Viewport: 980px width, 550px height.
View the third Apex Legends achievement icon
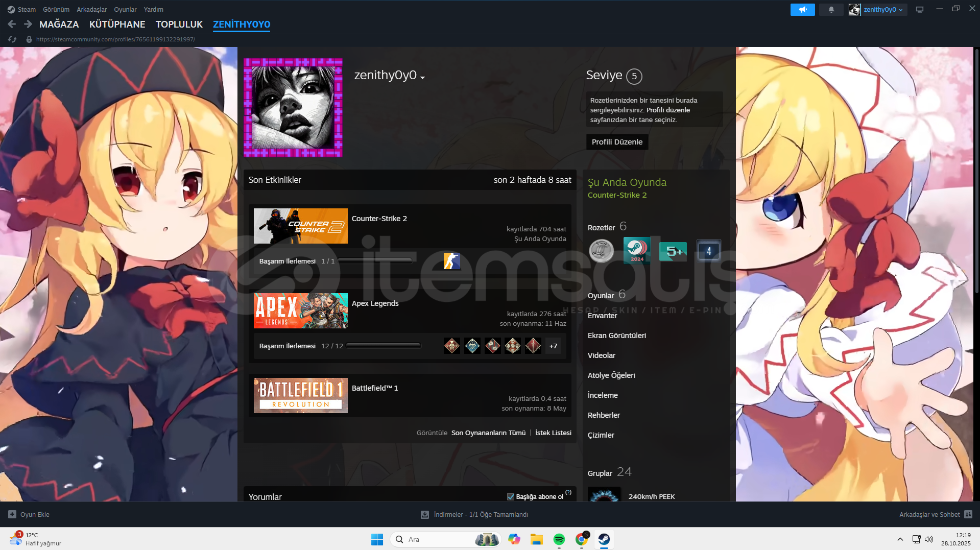(493, 346)
